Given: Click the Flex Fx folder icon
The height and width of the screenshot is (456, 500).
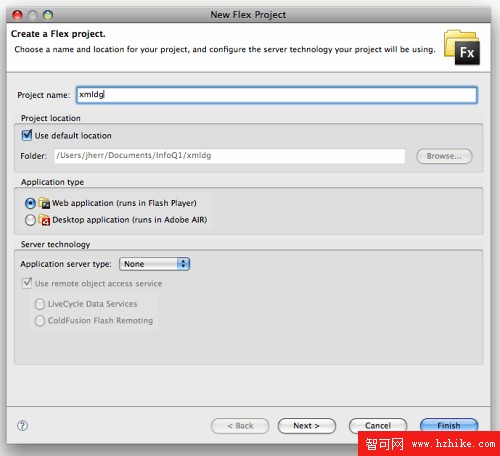Looking at the screenshot, I should click(462, 47).
